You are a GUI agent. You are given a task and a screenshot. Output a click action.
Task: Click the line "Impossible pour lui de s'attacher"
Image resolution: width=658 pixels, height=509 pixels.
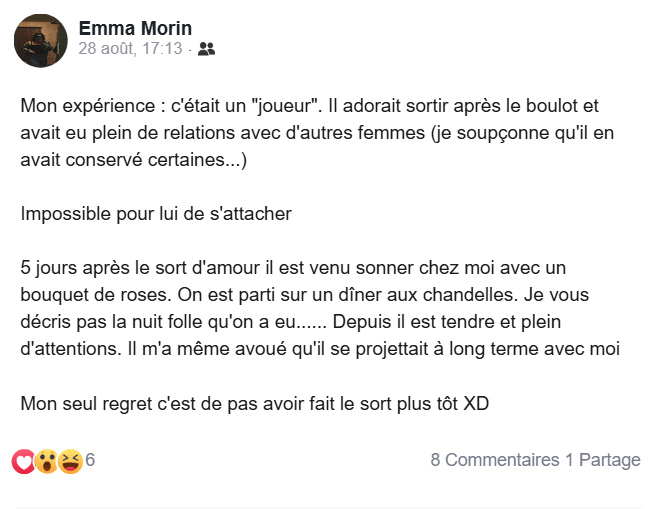pyautogui.click(x=155, y=215)
